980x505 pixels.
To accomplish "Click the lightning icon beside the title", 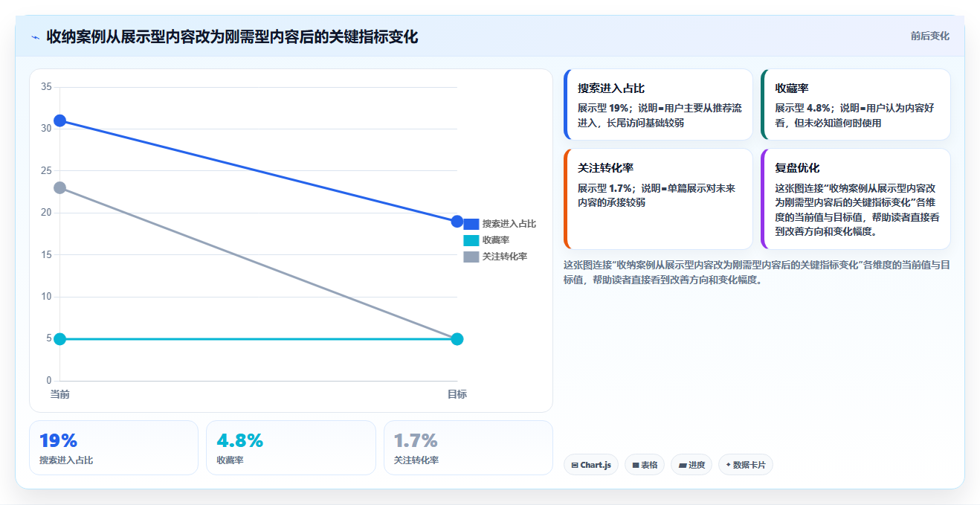I will [x=35, y=36].
